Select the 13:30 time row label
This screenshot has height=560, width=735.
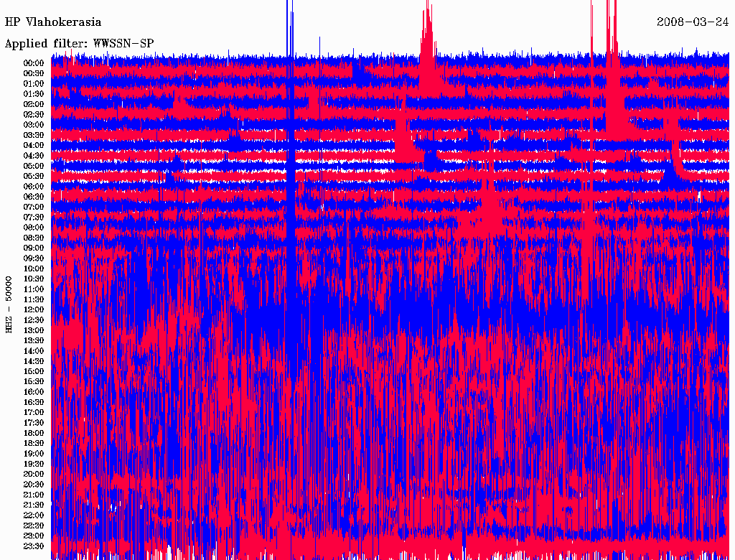(34, 341)
